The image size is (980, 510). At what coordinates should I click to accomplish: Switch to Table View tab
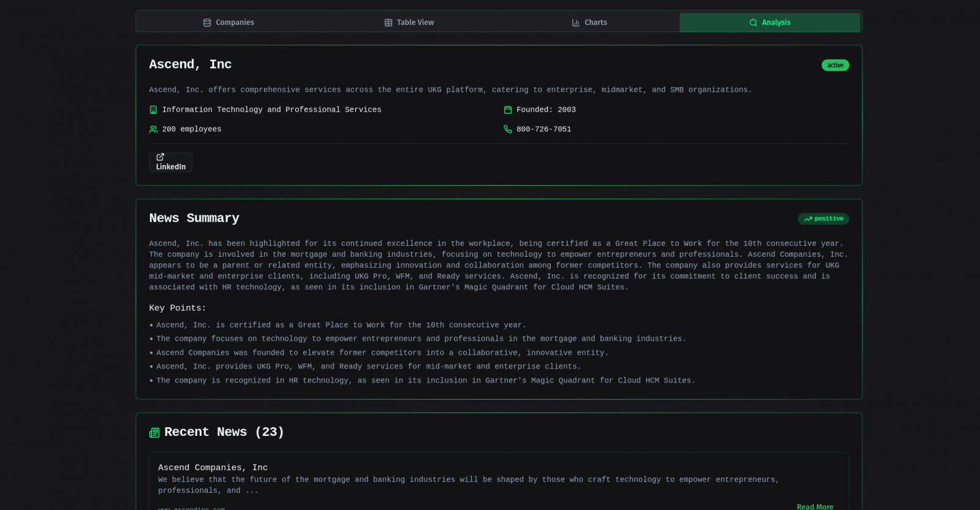[409, 23]
